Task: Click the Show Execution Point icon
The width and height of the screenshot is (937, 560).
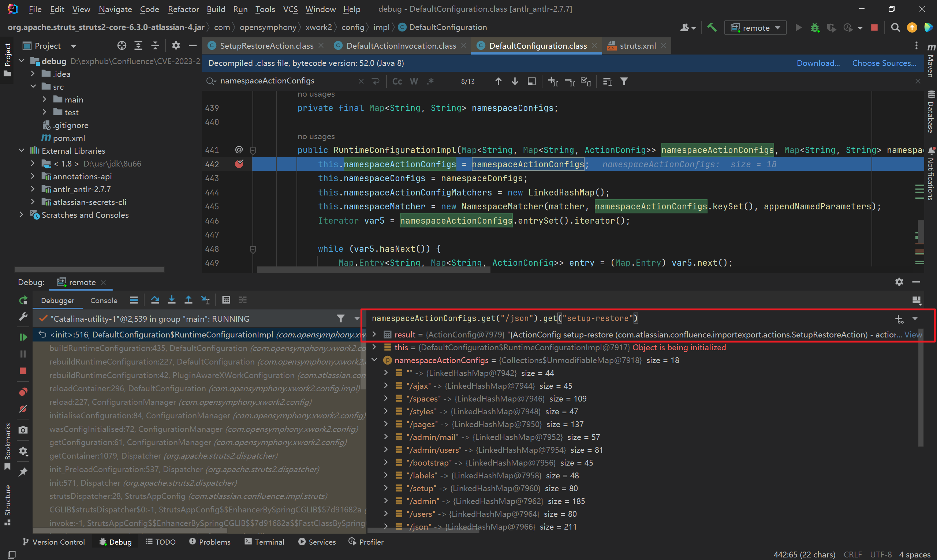Action: (134, 300)
